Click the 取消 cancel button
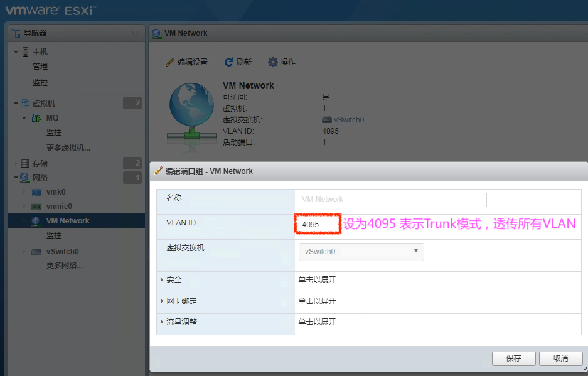Image resolution: width=588 pixels, height=376 pixels. click(x=560, y=358)
